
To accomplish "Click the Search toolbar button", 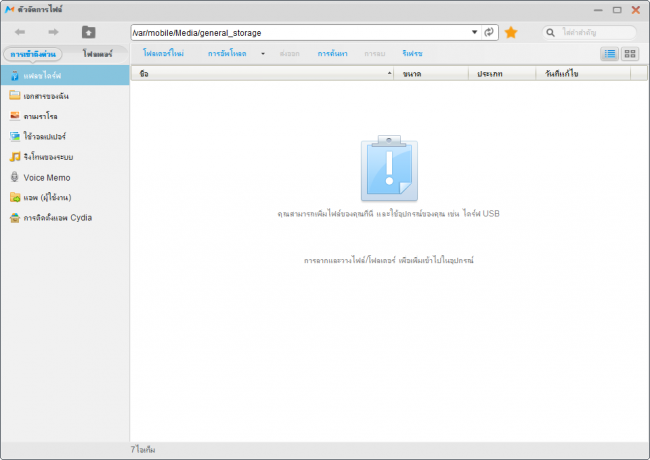I will (x=332, y=53).
